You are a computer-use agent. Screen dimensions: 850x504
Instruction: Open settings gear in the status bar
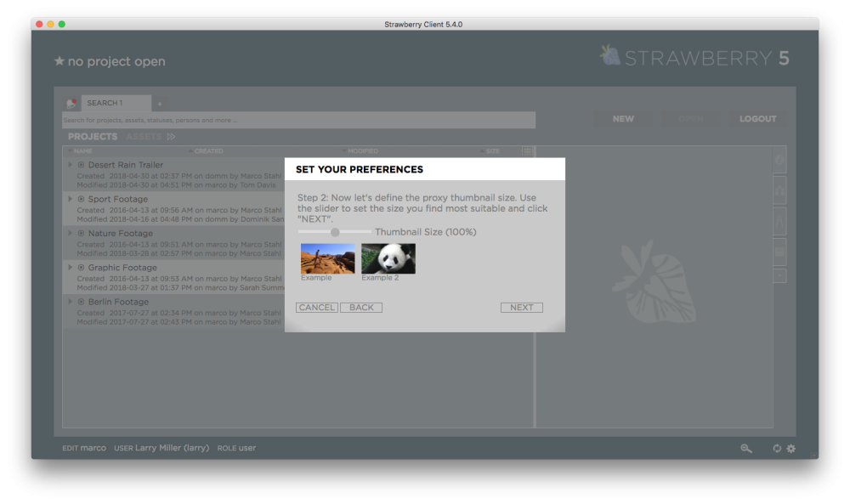[x=791, y=449]
